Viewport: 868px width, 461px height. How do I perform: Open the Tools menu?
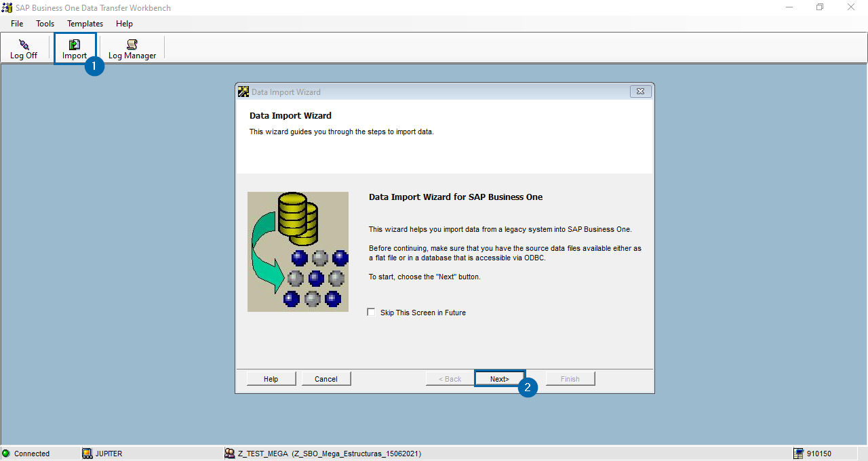(x=45, y=24)
